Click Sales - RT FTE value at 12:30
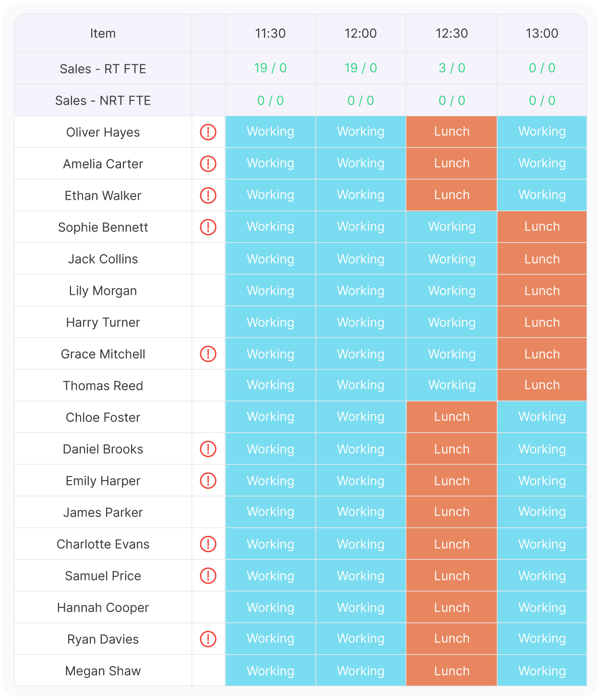The image size is (600, 700). (452, 68)
